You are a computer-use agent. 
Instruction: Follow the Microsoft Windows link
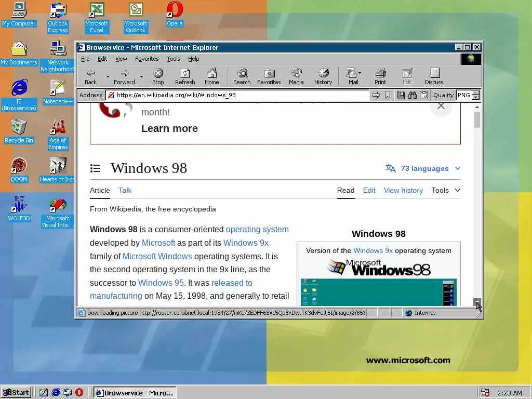tap(157, 256)
